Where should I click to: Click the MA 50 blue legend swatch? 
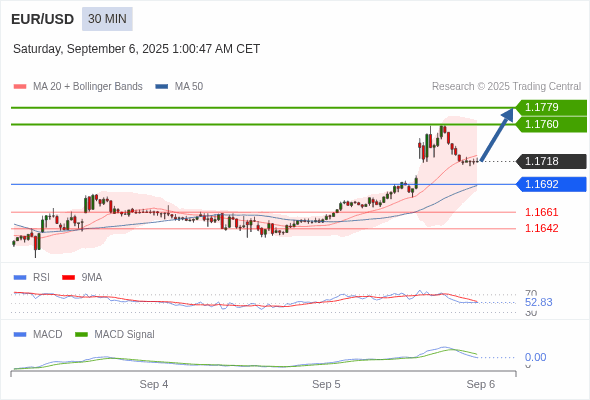click(x=162, y=87)
